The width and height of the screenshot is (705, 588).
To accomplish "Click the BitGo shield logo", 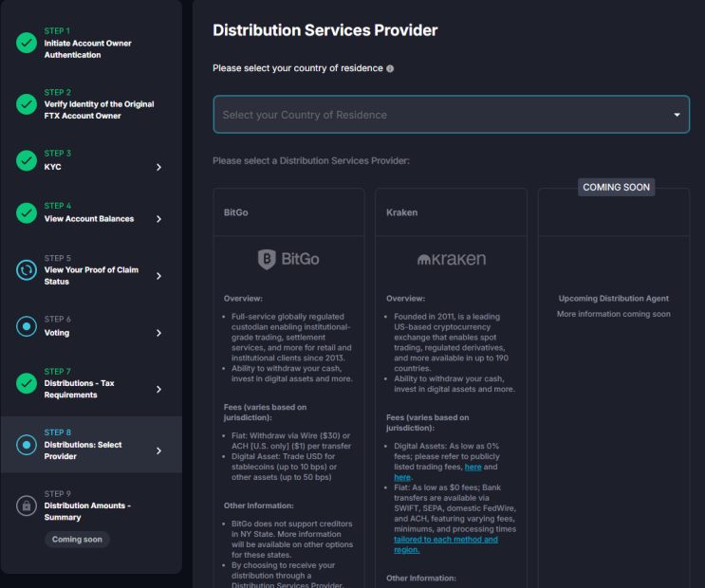I will pos(267,260).
